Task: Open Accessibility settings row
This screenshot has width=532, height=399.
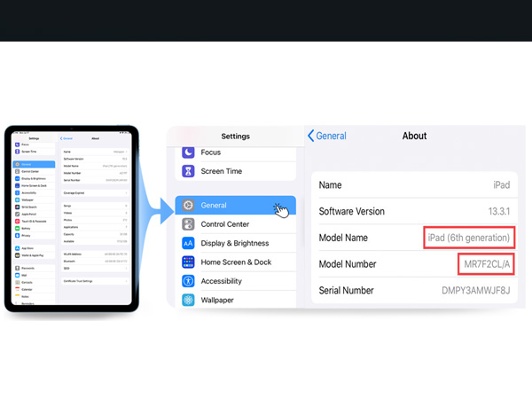Action: pos(236,281)
